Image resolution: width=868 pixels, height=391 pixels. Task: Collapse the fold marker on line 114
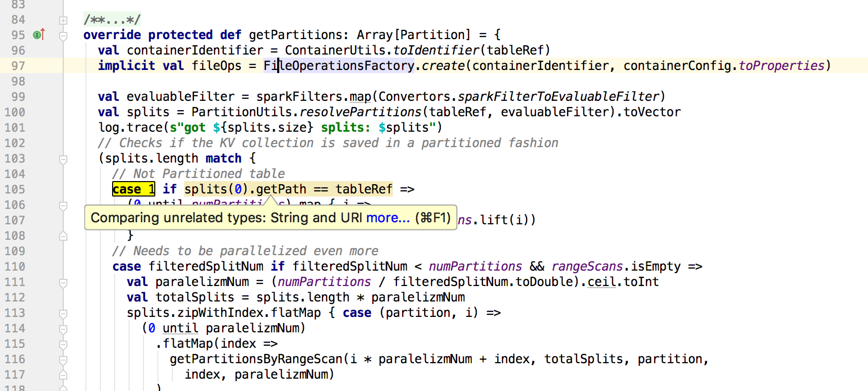(x=63, y=329)
